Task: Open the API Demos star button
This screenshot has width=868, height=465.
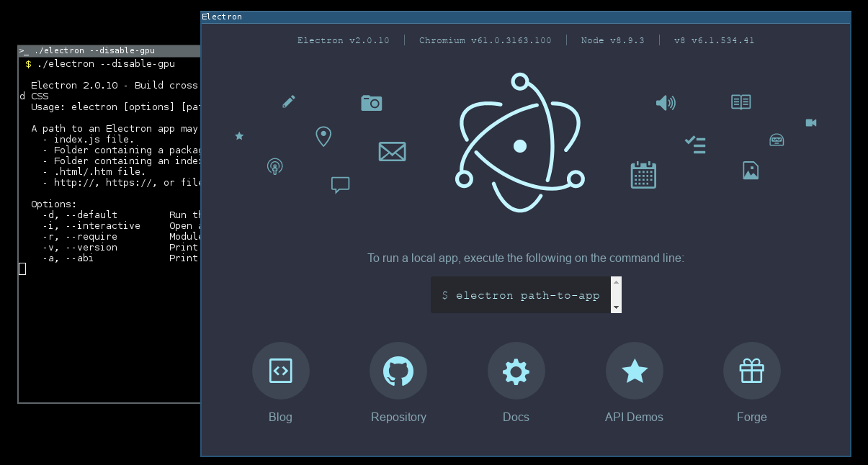Action: click(634, 371)
